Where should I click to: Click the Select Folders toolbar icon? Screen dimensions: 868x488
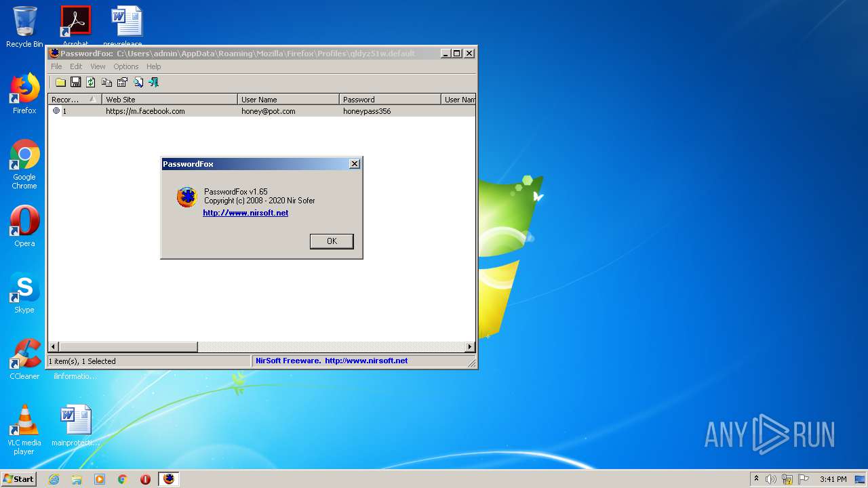click(60, 82)
